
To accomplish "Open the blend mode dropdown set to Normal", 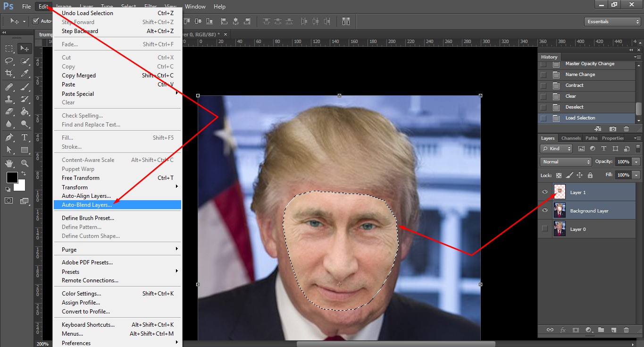I will 565,161.
